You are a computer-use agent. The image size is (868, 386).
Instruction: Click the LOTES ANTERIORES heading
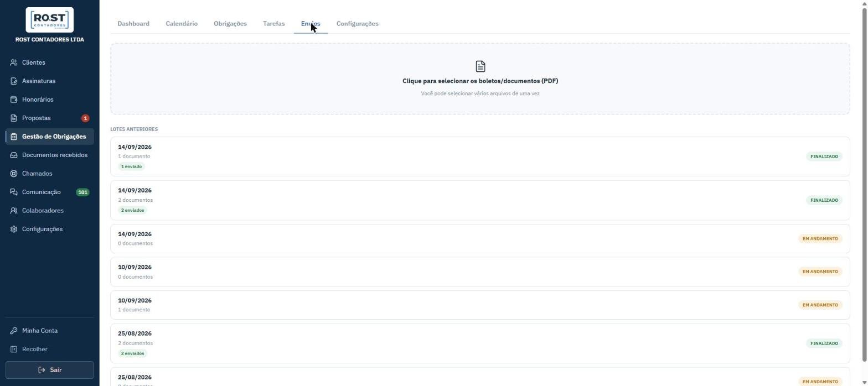[x=134, y=129]
